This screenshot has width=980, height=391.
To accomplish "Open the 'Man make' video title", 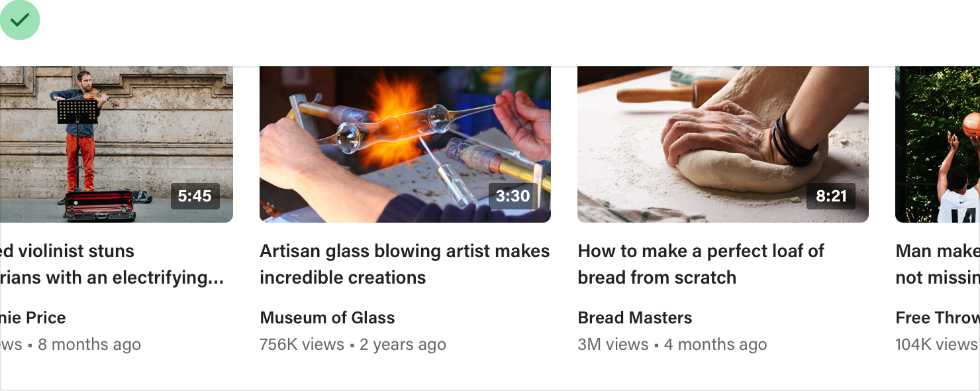I will click(938, 264).
